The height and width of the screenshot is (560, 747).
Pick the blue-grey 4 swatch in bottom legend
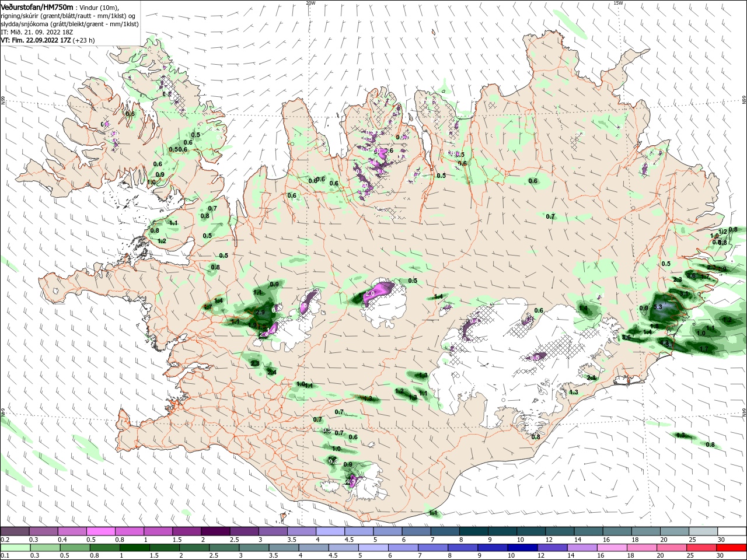coord(314,547)
